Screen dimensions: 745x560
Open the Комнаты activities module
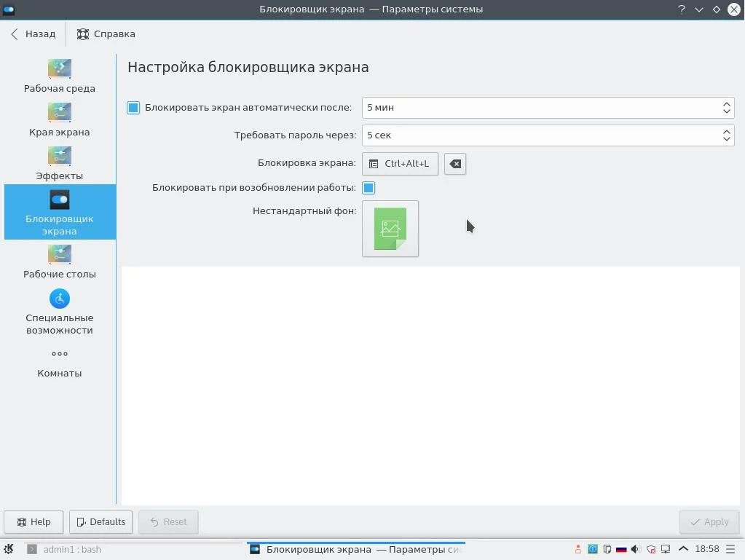pyautogui.click(x=60, y=364)
